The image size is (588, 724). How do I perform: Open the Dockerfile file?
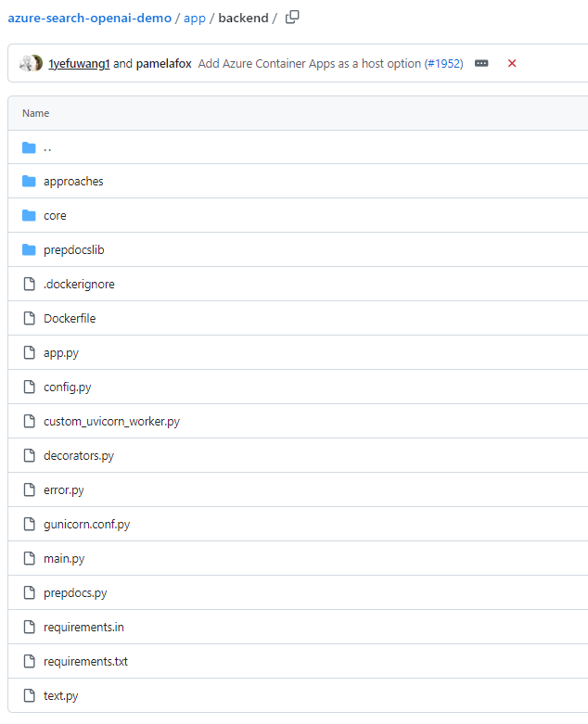(x=70, y=319)
